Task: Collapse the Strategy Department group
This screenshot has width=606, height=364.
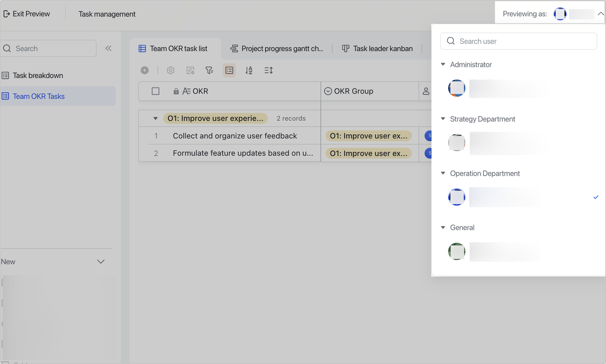Action: click(443, 119)
